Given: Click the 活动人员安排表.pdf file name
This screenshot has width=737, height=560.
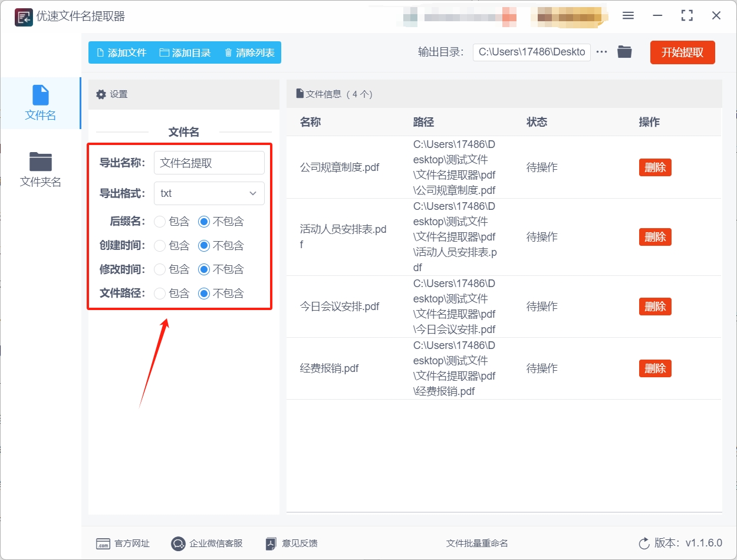Looking at the screenshot, I should tap(343, 237).
